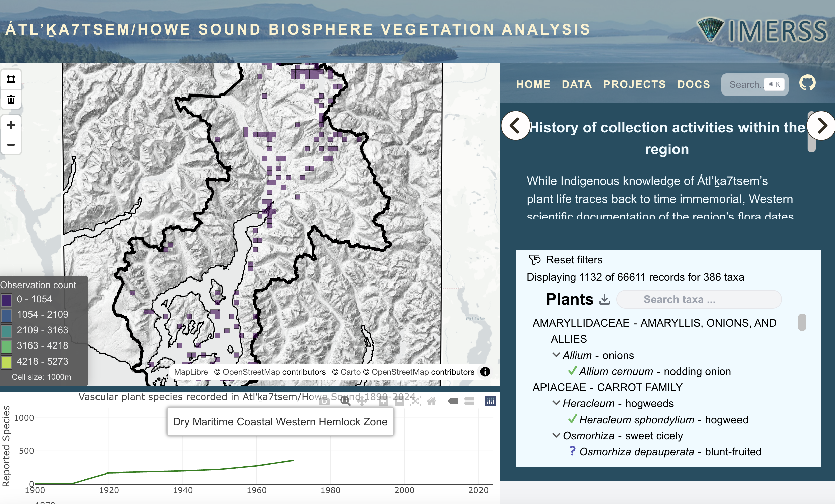This screenshot has height=504, width=835.
Task: Download the Plants taxa list
Action: coord(604,299)
